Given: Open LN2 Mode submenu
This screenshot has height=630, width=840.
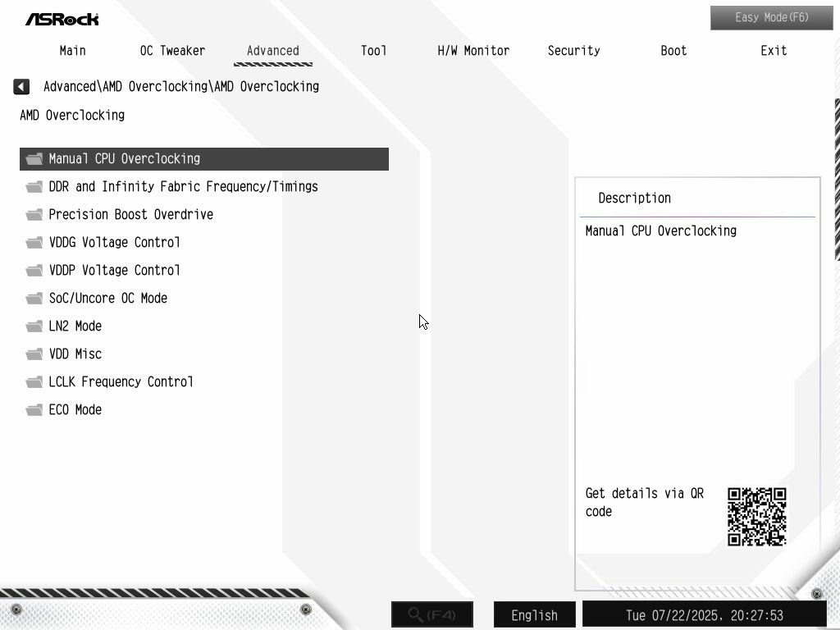Looking at the screenshot, I should tap(75, 326).
